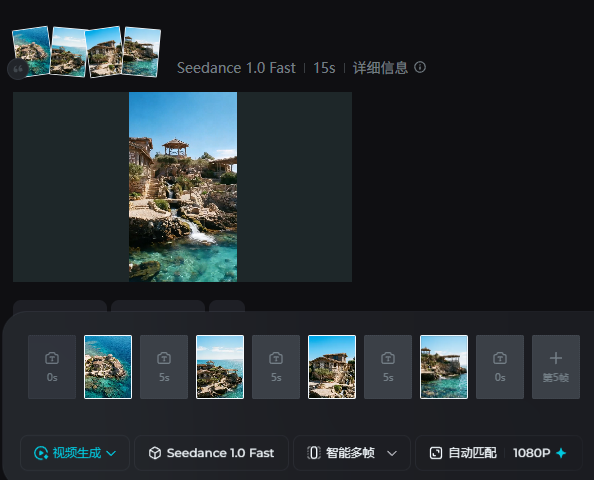
Task: Select the seaside rocks frame in the frame strip
Action: point(220,367)
